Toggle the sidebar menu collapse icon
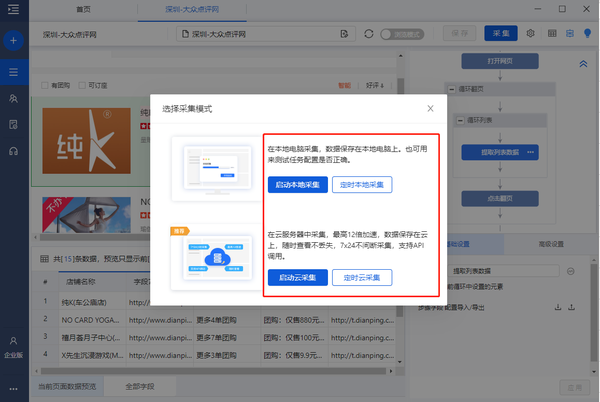Viewport: 600px width, 402px height. point(13,9)
